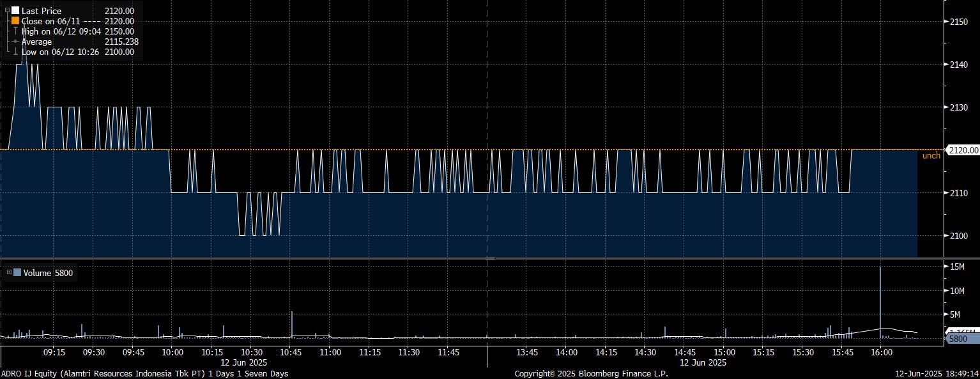This screenshot has height=379, width=980.
Task: Expand the Volume legend box
Action: [x=9, y=273]
